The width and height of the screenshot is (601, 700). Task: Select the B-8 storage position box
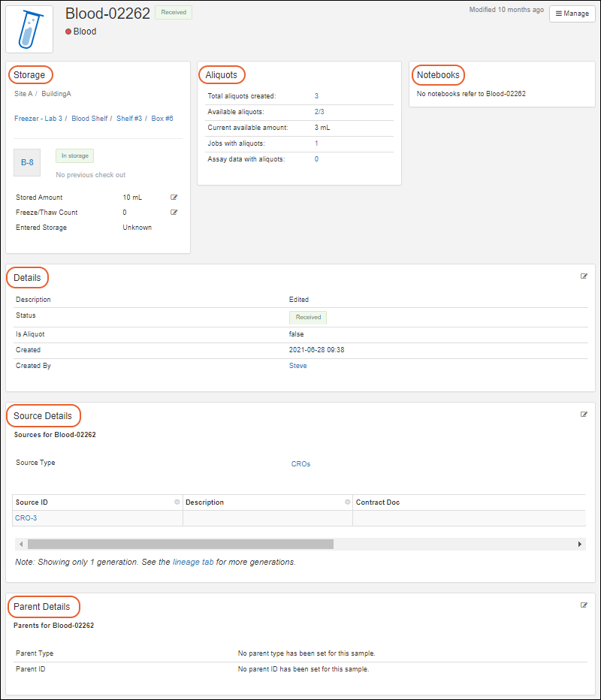[27, 162]
